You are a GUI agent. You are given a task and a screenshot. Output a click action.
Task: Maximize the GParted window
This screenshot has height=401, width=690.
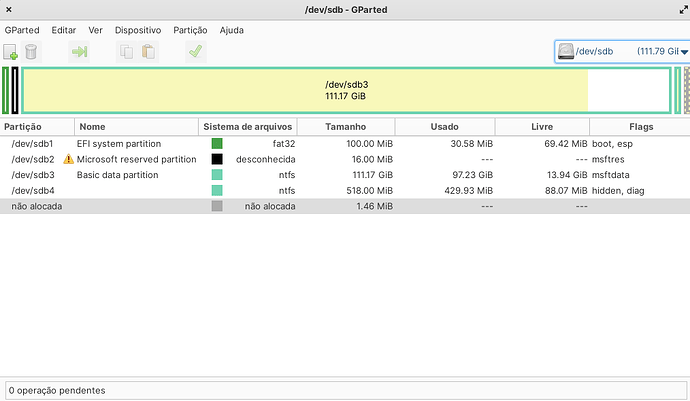pos(683,9)
